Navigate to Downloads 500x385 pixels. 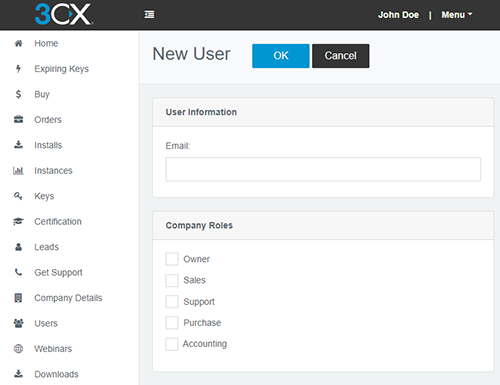[56, 374]
